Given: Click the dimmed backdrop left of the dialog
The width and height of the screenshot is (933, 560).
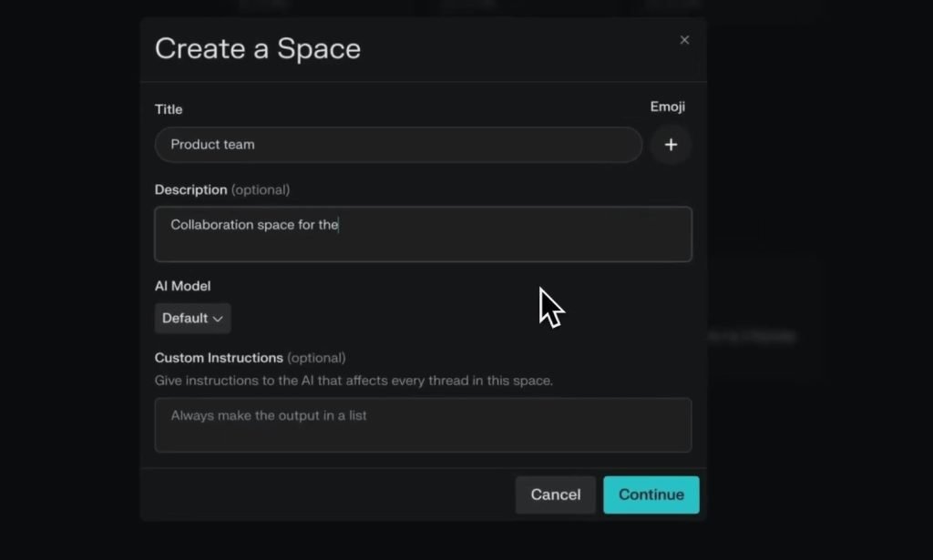Looking at the screenshot, I should [68, 273].
